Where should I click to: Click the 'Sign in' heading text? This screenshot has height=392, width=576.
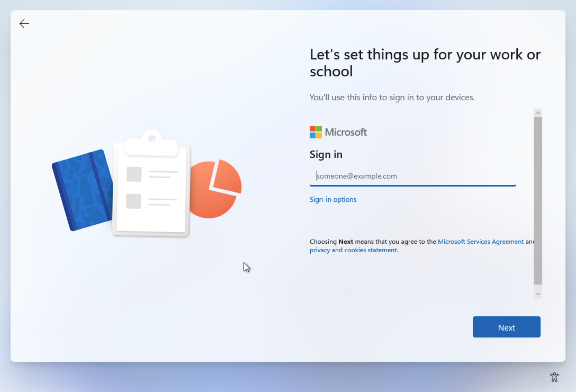pos(326,155)
